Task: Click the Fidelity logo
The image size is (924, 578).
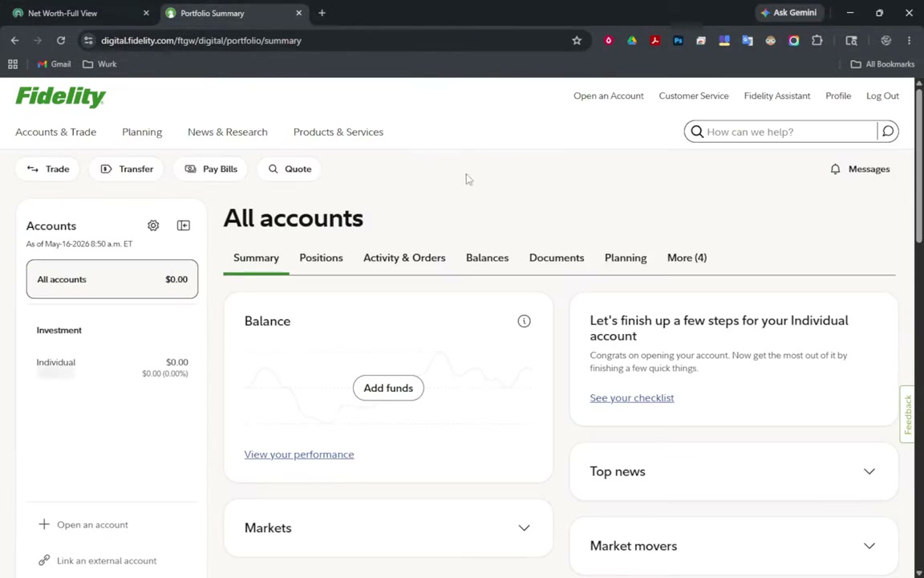Action: tap(61, 97)
